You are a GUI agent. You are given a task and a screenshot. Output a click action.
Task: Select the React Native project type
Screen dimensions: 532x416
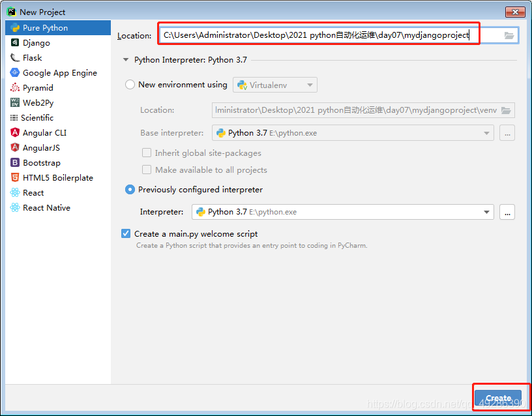[x=57, y=207]
